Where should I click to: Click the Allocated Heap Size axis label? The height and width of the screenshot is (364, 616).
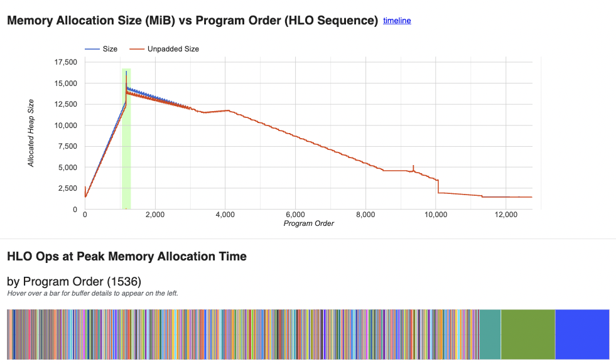[30, 132]
